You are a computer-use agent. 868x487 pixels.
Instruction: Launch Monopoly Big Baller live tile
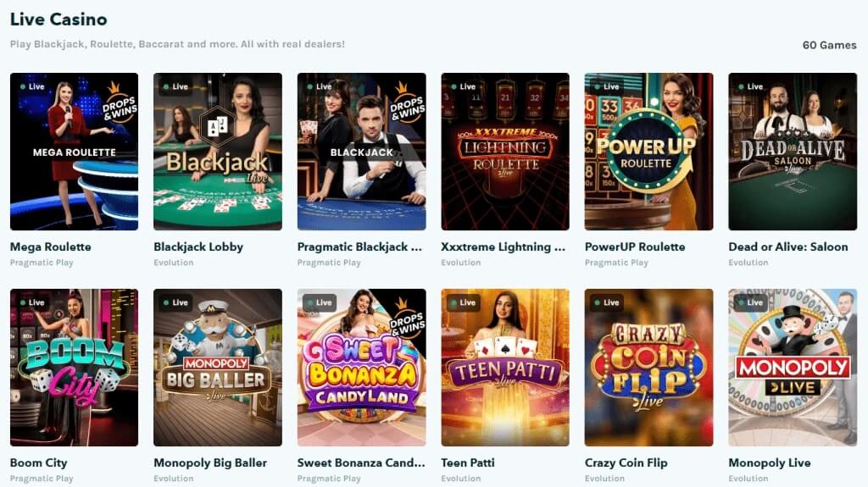point(218,368)
